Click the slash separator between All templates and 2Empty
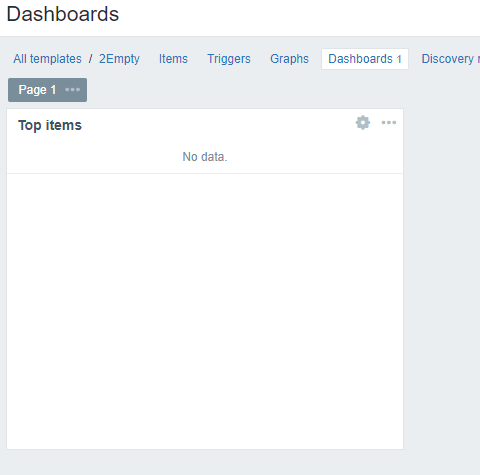Image resolution: width=480 pixels, height=475 pixels. [90, 59]
